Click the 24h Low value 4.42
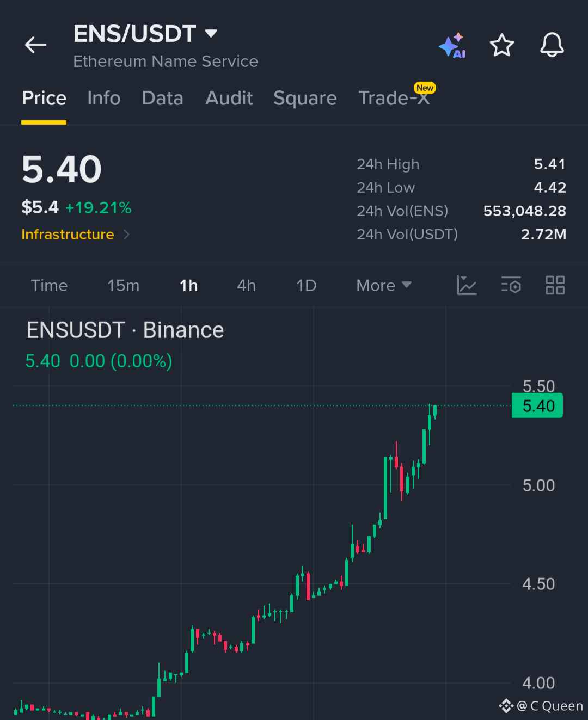 click(550, 188)
